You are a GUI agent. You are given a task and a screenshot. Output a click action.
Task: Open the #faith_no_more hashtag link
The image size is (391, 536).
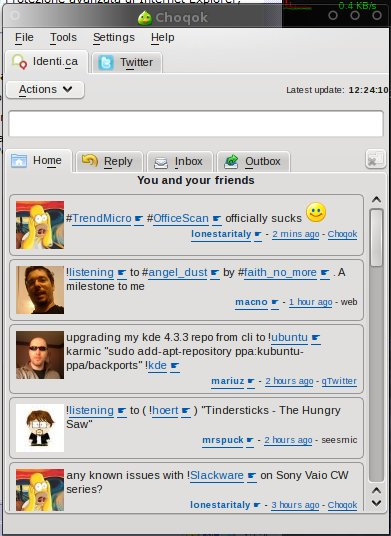(280, 272)
